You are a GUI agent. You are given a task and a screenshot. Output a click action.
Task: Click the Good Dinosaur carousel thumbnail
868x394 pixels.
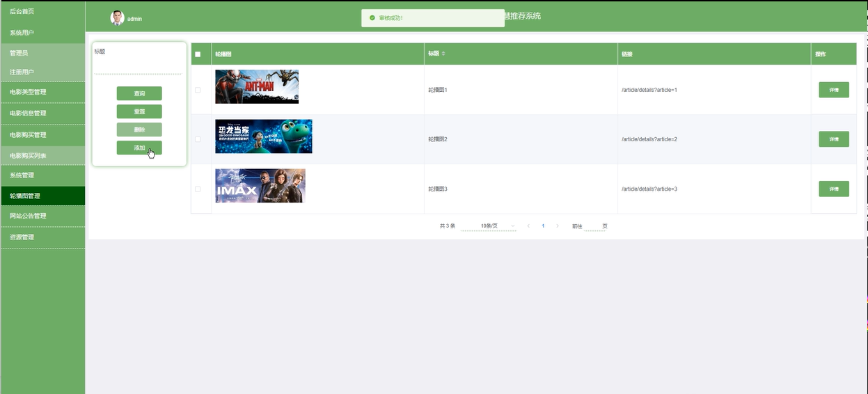(x=264, y=136)
